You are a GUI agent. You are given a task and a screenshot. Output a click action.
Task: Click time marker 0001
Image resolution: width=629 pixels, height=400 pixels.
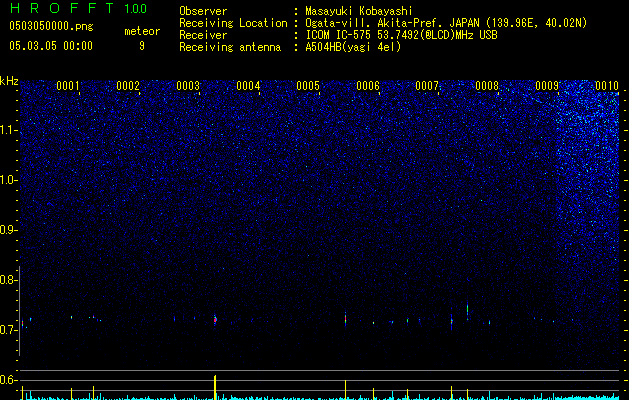[x=68, y=86]
